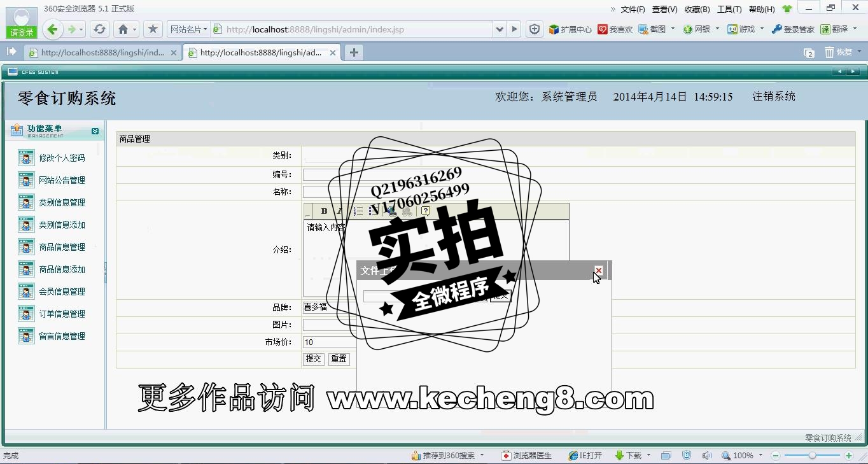The height and width of the screenshot is (464, 868).
Task: Go to the browser home page icon
Action: coord(123,29)
